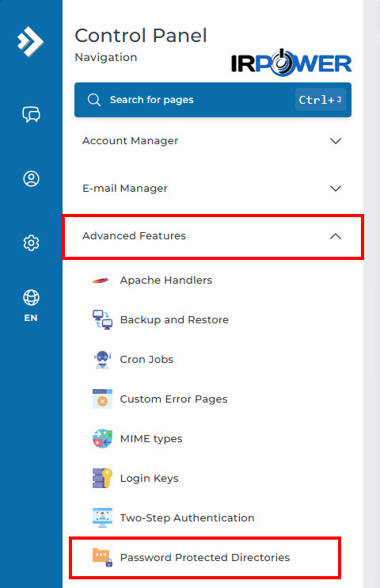Go to Cron Jobs
380x588 pixels.
[146, 359]
